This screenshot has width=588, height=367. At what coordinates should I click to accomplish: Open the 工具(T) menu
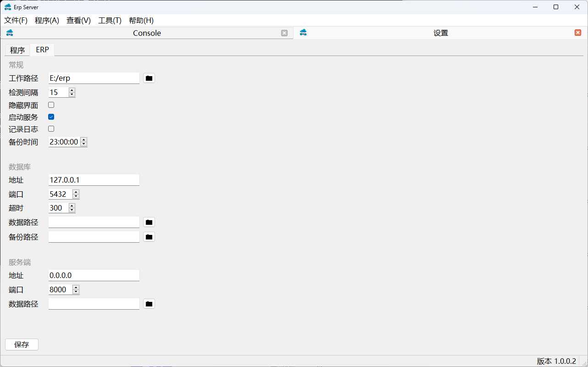[x=110, y=21]
